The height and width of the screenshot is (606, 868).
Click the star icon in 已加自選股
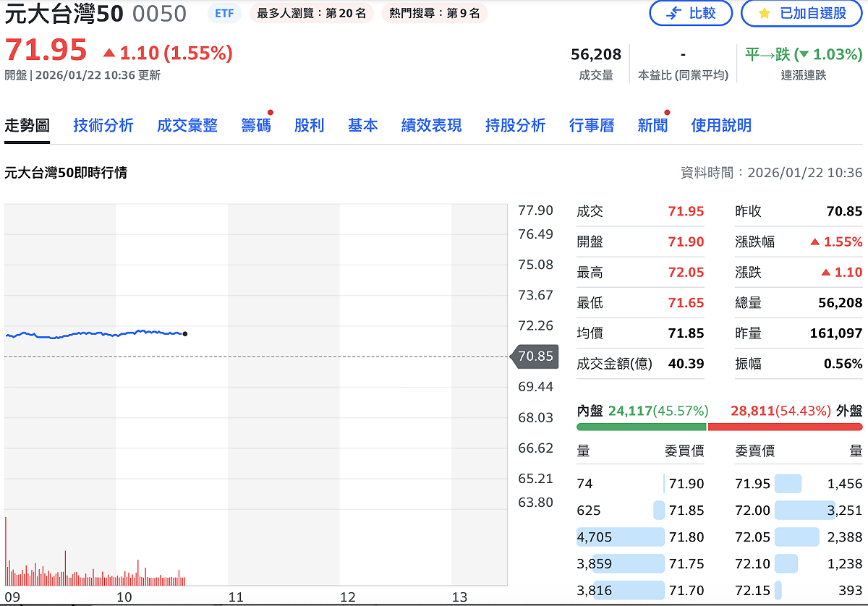tap(765, 13)
